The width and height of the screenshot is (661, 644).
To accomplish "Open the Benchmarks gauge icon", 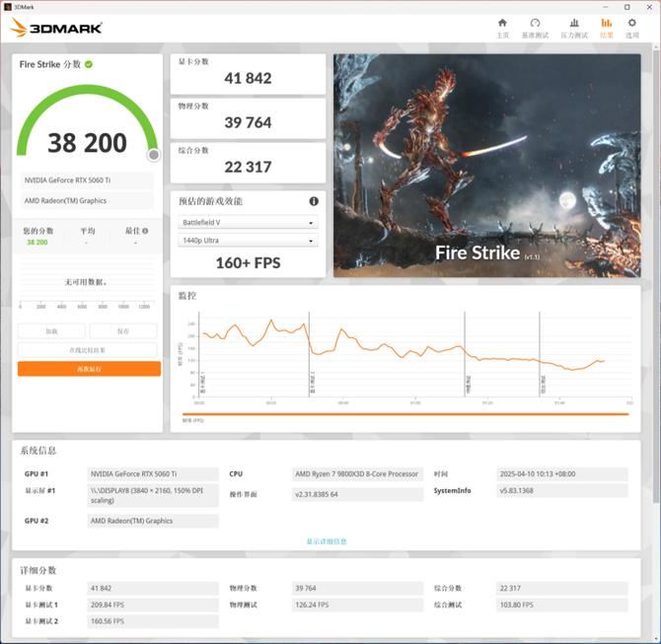I will tap(535, 24).
